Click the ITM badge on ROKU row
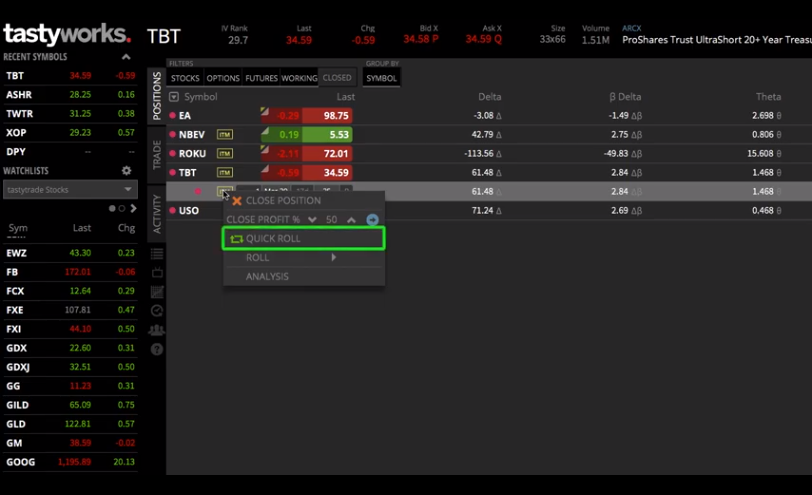Viewport: 812px width, 495px height. coord(225,154)
